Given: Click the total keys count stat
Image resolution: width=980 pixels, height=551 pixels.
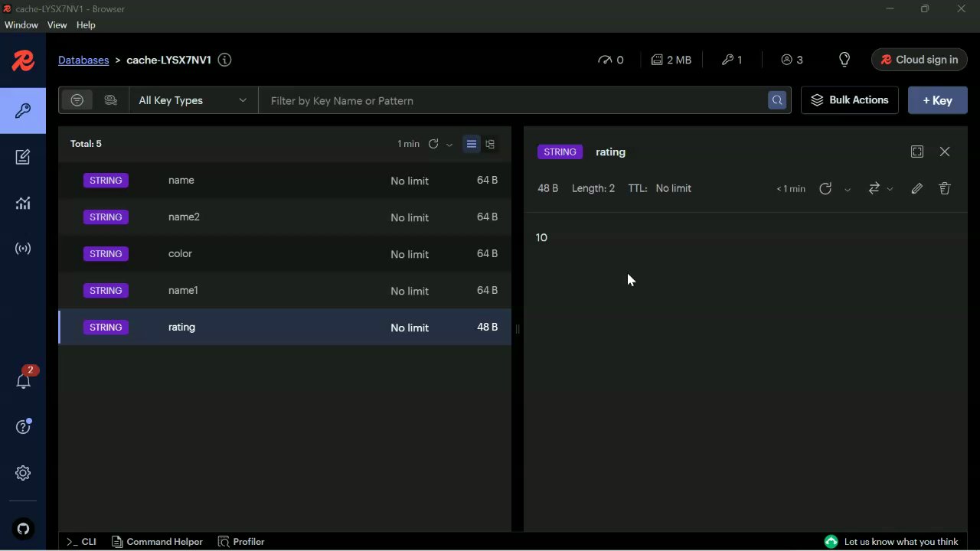Looking at the screenshot, I should click(x=732, y=60).
